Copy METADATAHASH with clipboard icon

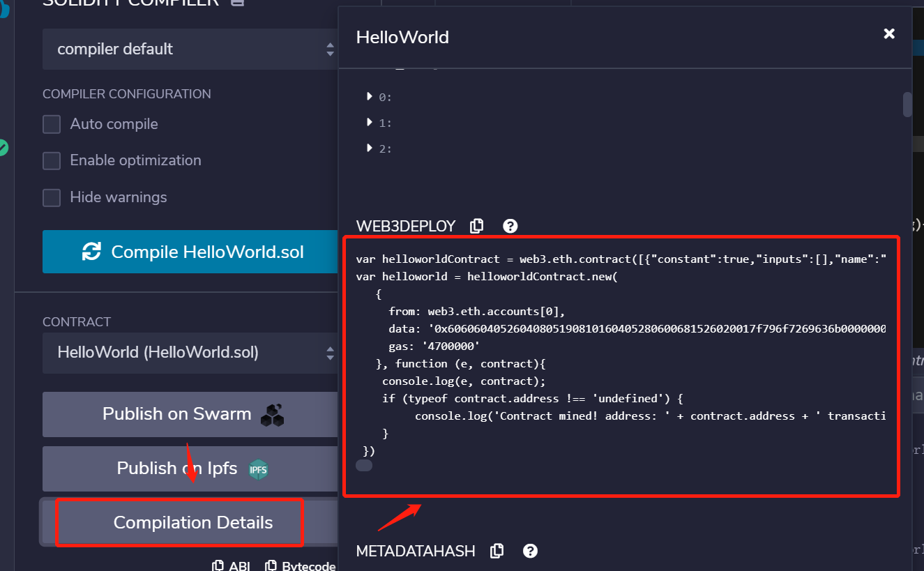[497, 551]
